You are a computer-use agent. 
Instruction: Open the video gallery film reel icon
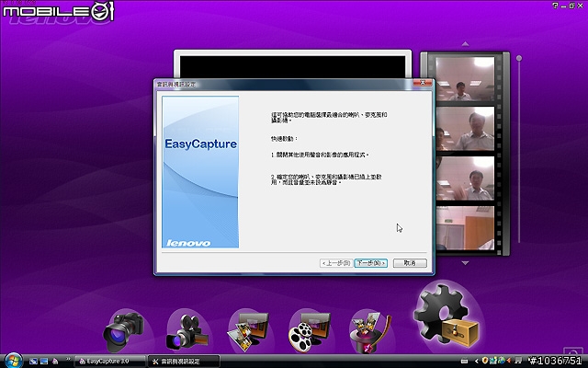(x=310, y=331)
